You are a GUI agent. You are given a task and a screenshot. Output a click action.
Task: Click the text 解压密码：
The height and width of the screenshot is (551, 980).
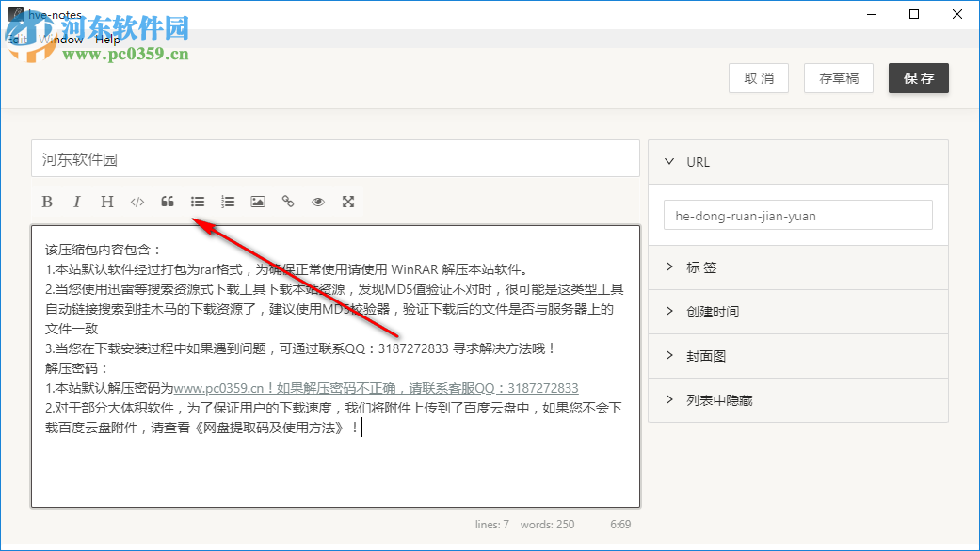point(76,368)
